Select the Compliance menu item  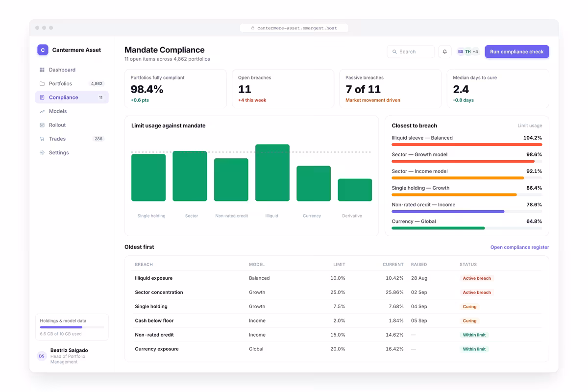pos(72,98)
